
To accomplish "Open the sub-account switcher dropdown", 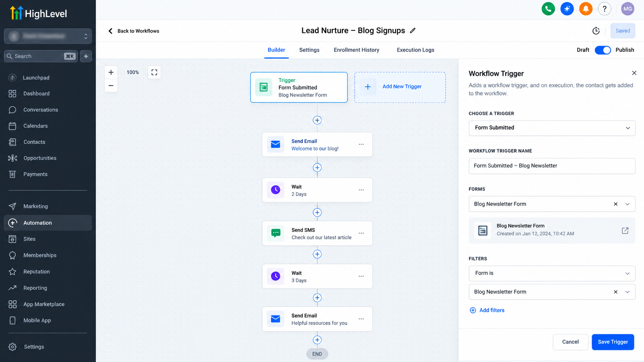I will (48, 36).
